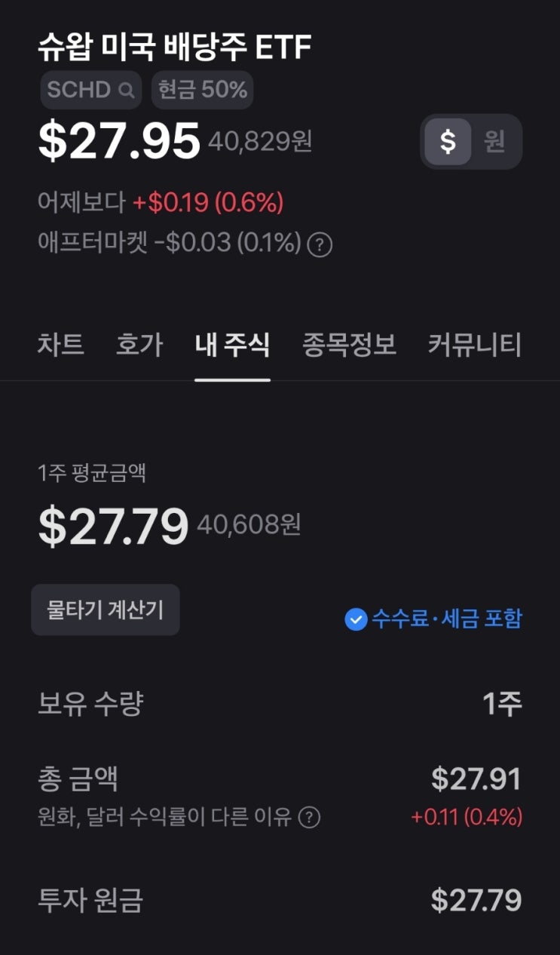Toggle 수수료·세금 포함 option
Image resolution: width=560 pixels, height=955 pixels.
433,619
